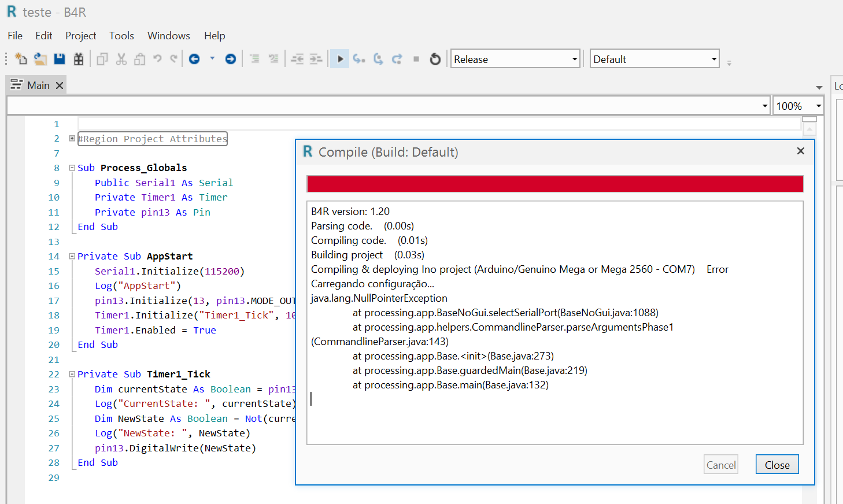
Task: Click the Open project folder icon
Action: [x=40, y=59]
